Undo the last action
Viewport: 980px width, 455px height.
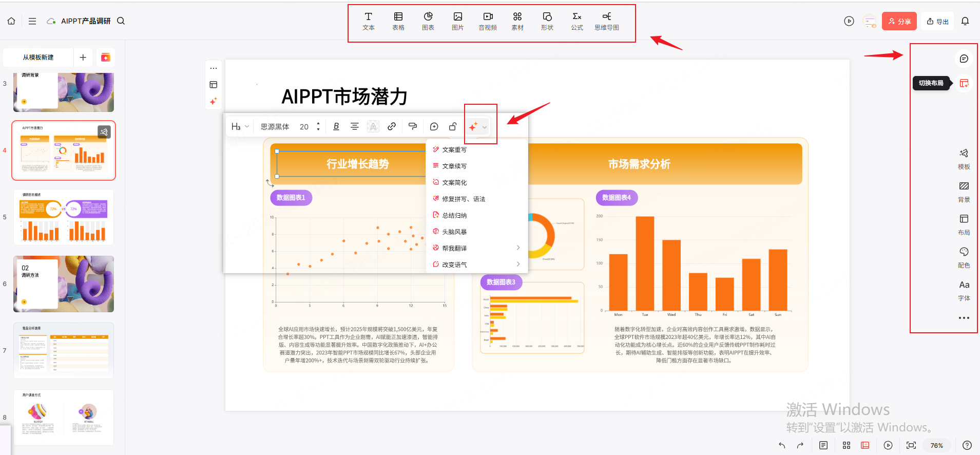click(x=782, y=445)
